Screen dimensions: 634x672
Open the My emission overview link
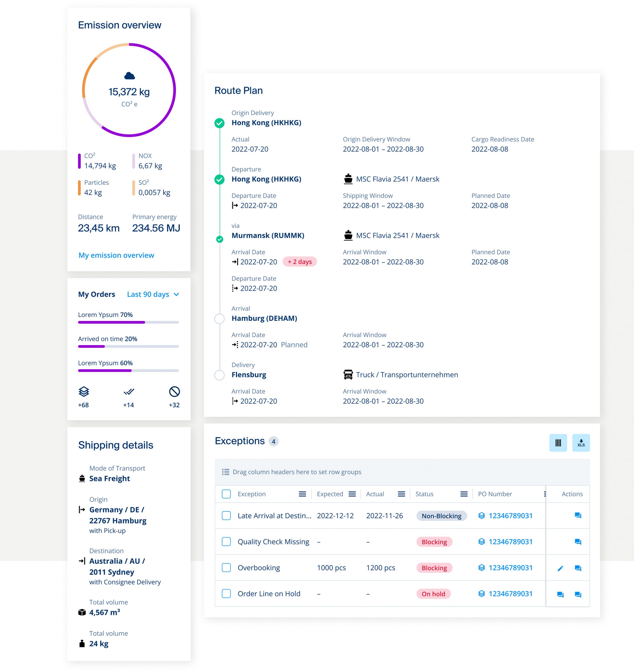(x=116, y=255)
